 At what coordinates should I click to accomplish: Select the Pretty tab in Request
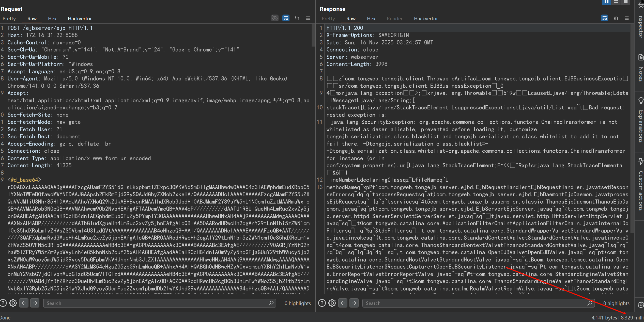[x=9, y=19]
